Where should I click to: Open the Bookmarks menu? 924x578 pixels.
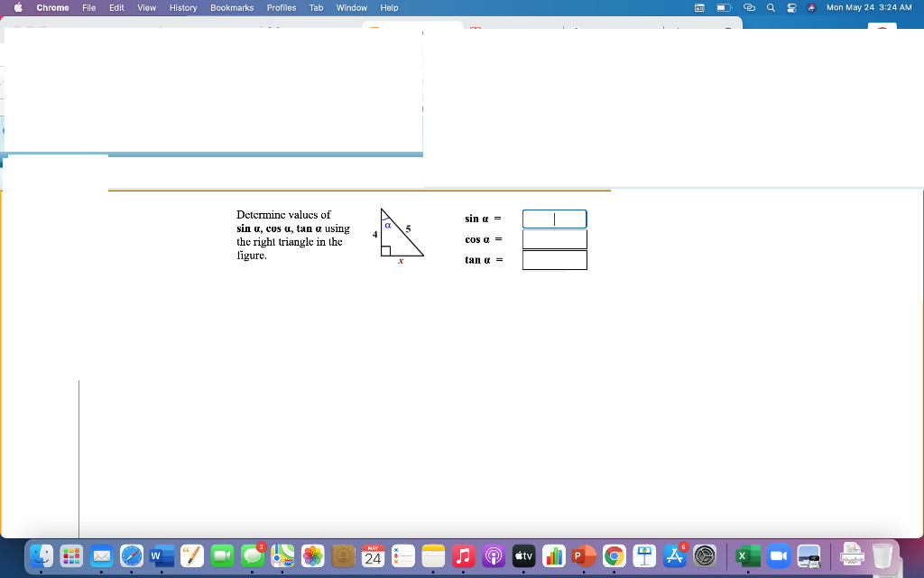coord(231,7)
